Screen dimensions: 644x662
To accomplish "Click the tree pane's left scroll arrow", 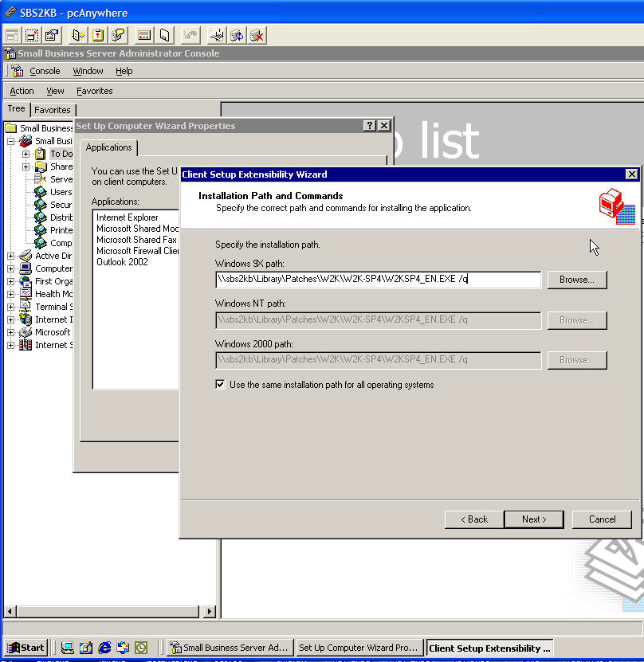I will 10,611.
